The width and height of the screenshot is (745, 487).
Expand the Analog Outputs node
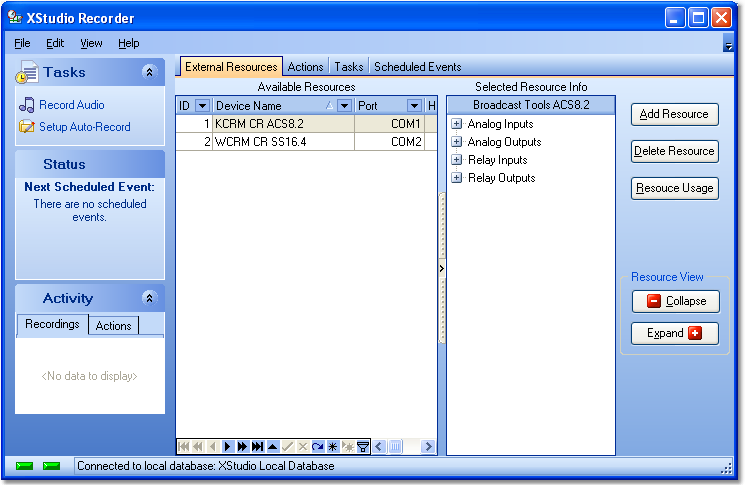(x=457, y=142)
